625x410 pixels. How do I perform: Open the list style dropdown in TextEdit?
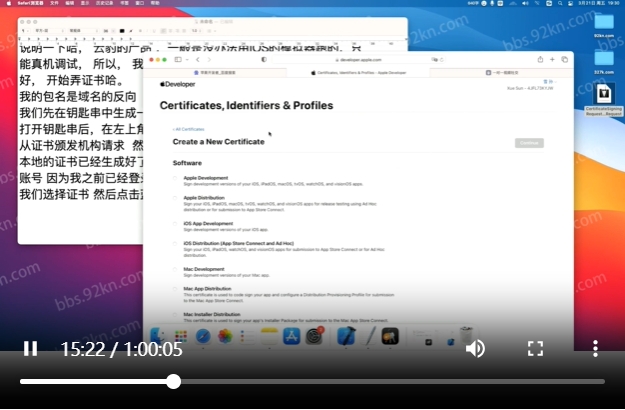click(212, 31)
